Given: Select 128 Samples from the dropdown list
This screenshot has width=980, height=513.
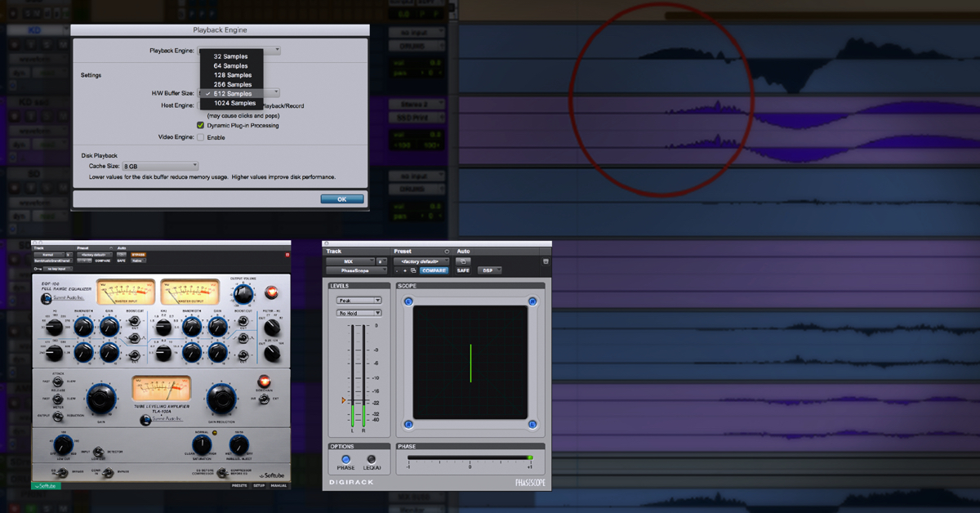Looking at the screenshot, I should click(x=231, y=75).
